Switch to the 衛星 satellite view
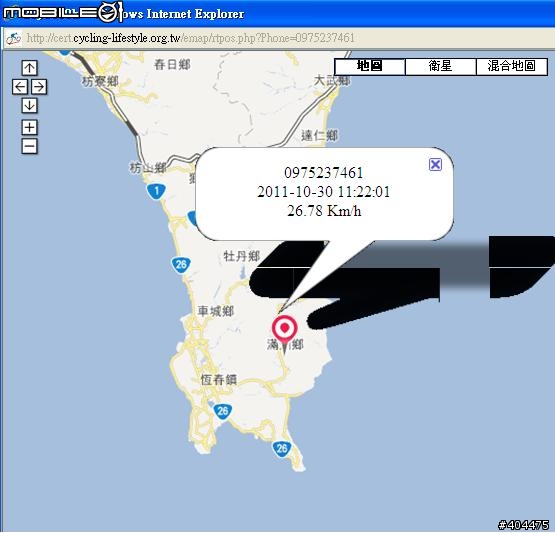Screen dimensions: 555x533 pyautogui.click(x=441, y=66)
